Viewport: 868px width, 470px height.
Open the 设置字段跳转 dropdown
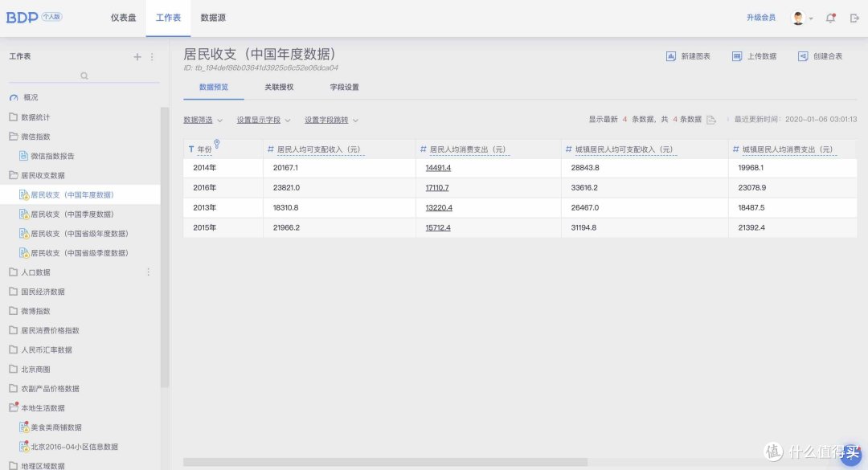point(331,121)
